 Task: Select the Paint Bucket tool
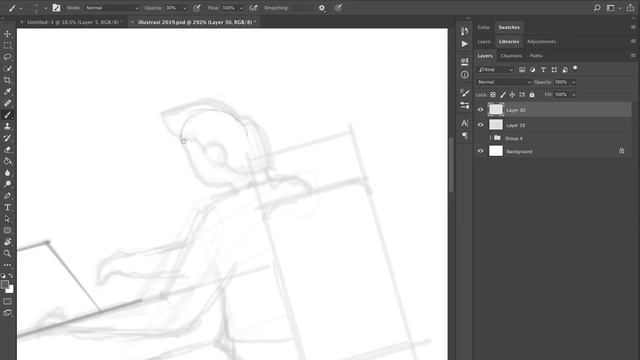point(7,161)
